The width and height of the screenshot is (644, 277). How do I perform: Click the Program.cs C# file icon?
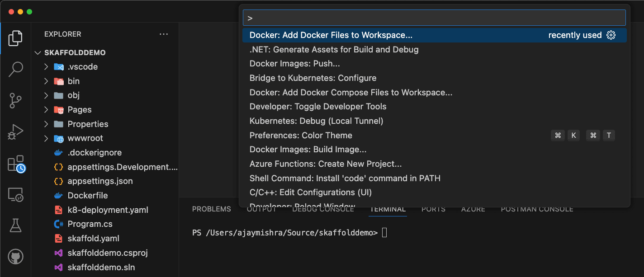58,224
